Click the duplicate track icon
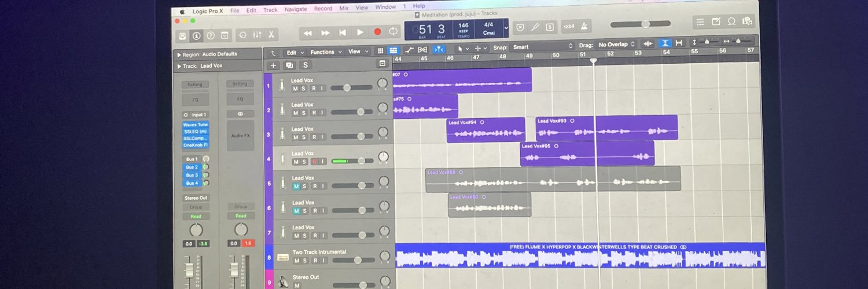This screenshot has width=868, height=289. 289,65
